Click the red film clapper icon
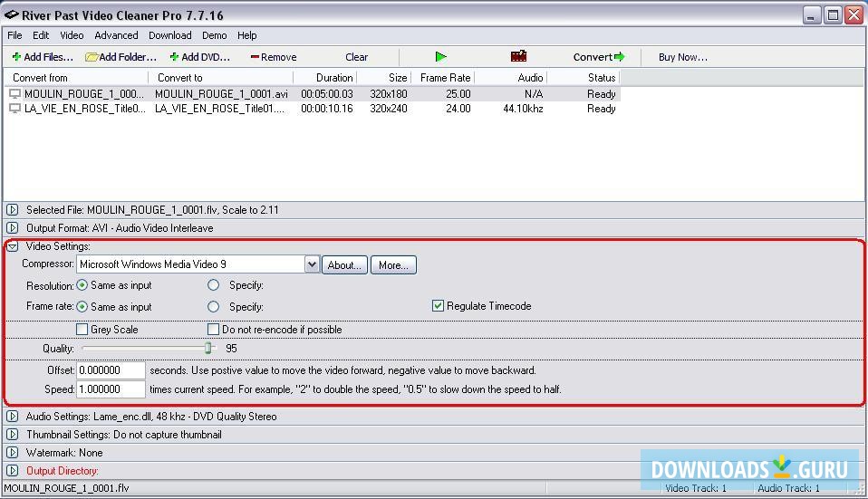Screen dimensions: 868x499 (x=518, y=56)
